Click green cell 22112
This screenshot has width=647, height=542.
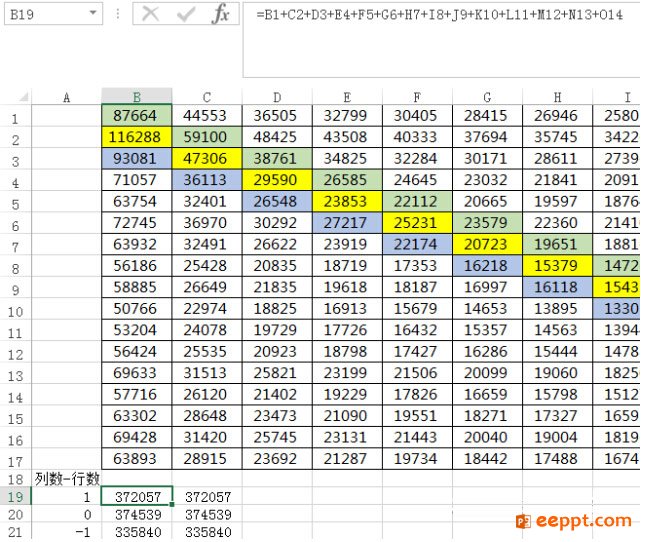[417, 201]
